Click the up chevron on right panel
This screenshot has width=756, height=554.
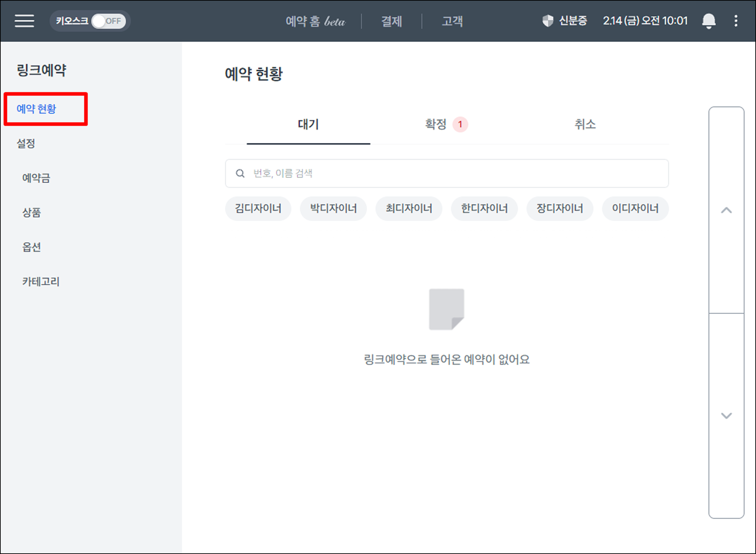[x=726, y=211]
